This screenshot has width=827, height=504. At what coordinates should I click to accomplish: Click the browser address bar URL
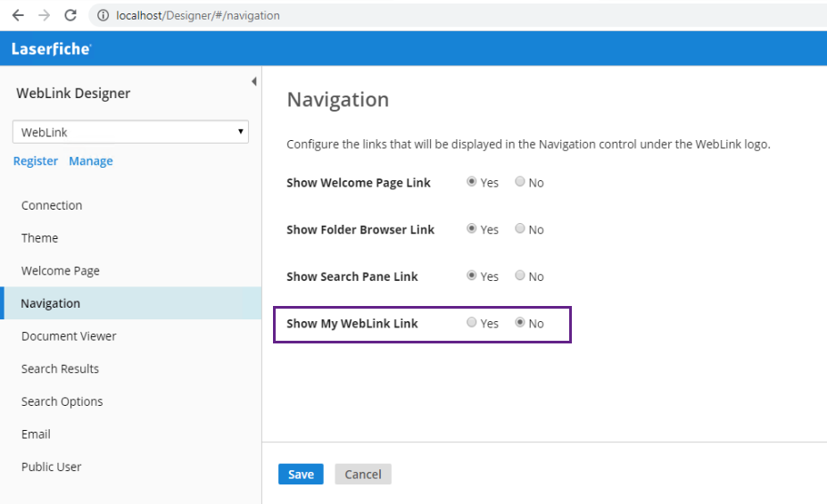[x=198, y=15]
